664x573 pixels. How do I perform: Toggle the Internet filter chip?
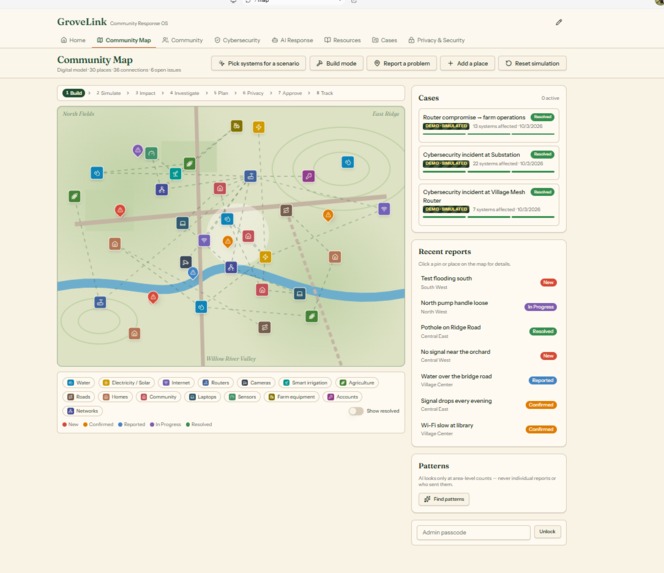tap(177, 383)
